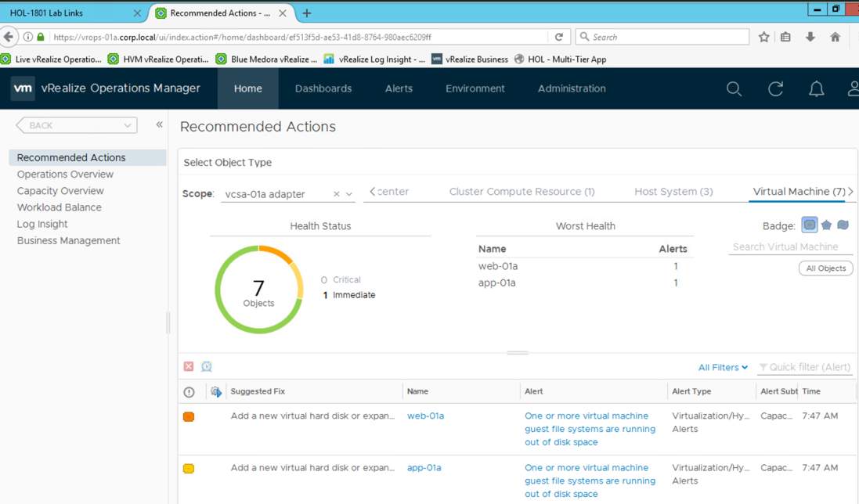Click the cancel alert red X icon

click(189, 366)
